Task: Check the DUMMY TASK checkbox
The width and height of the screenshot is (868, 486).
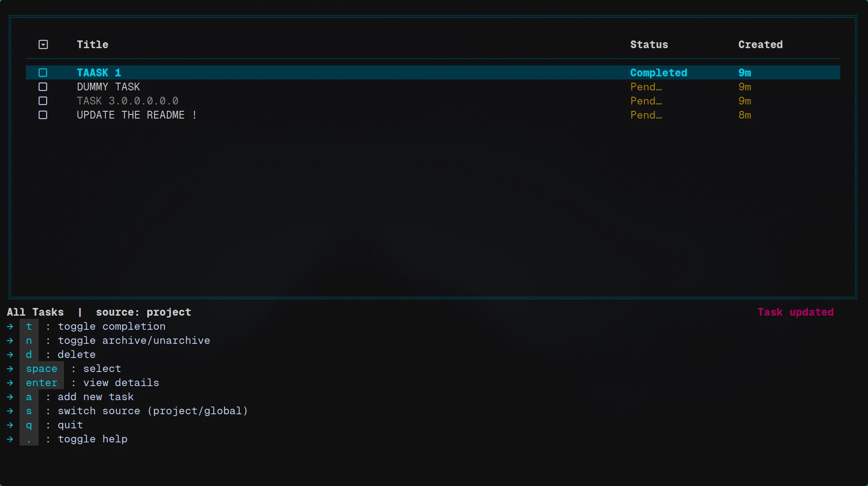Action: (43, 87)
